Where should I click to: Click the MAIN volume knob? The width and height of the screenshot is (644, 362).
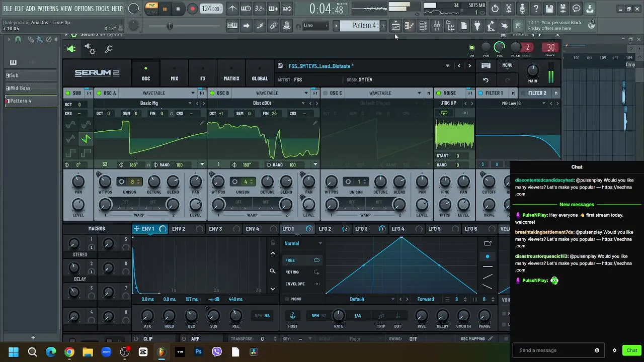click(x=532, y=70)
